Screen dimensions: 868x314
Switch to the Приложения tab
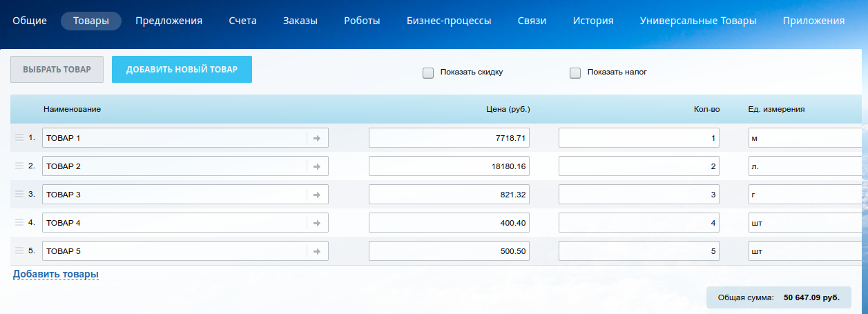click(814, 21)
